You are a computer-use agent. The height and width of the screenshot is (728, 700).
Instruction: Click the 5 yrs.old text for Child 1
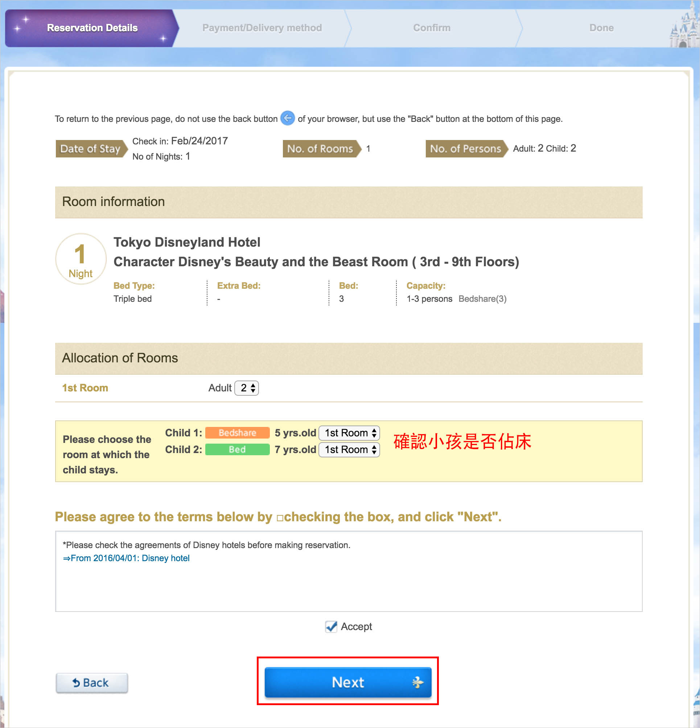coord(295,433)
